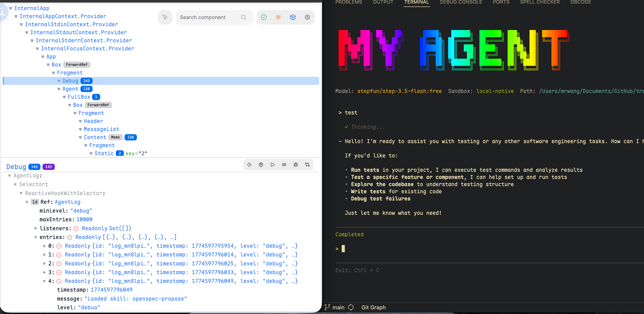Click the red readonly circle on entry 2
This screenshot has width=644, height=314.
pos(59,264)
